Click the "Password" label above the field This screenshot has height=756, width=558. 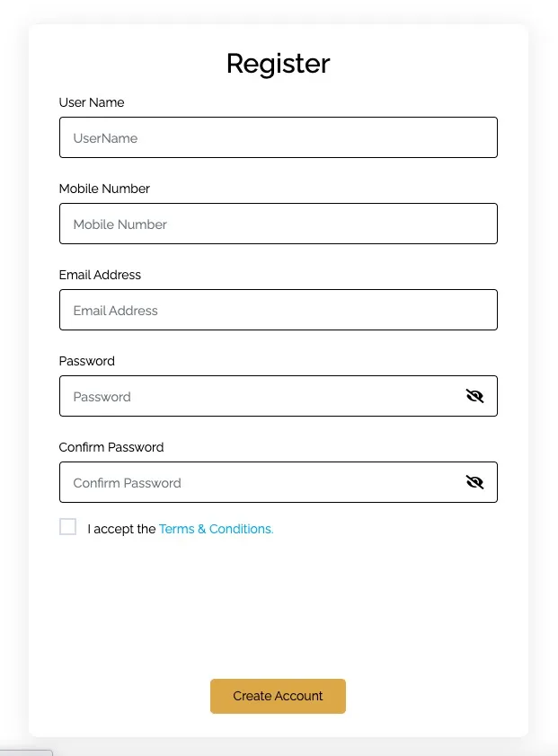87,361
